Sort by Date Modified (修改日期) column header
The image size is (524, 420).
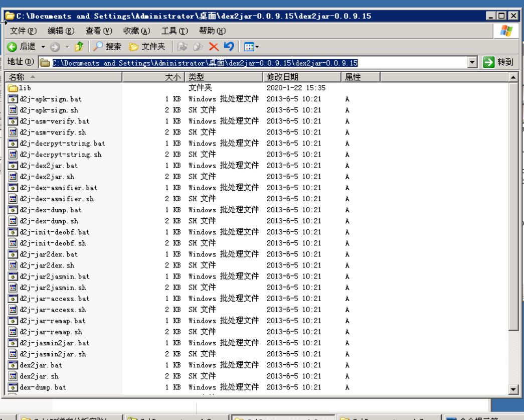pos(302,77)
